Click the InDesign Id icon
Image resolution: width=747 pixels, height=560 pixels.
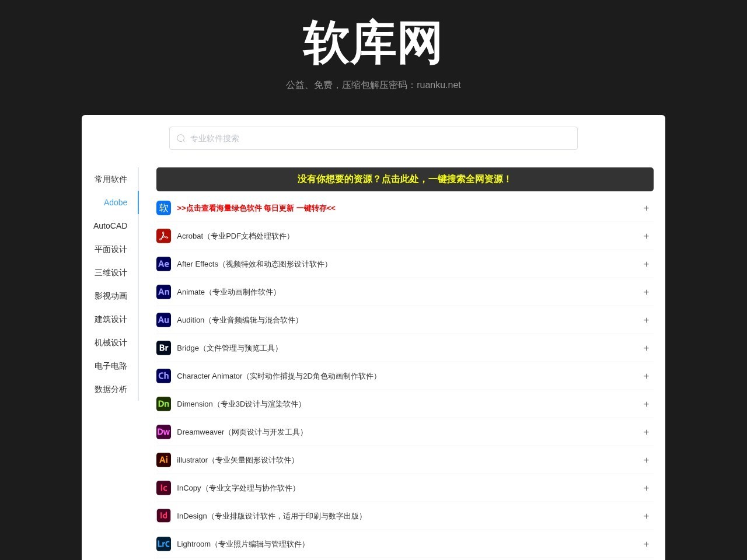click(x=163, y=516)
